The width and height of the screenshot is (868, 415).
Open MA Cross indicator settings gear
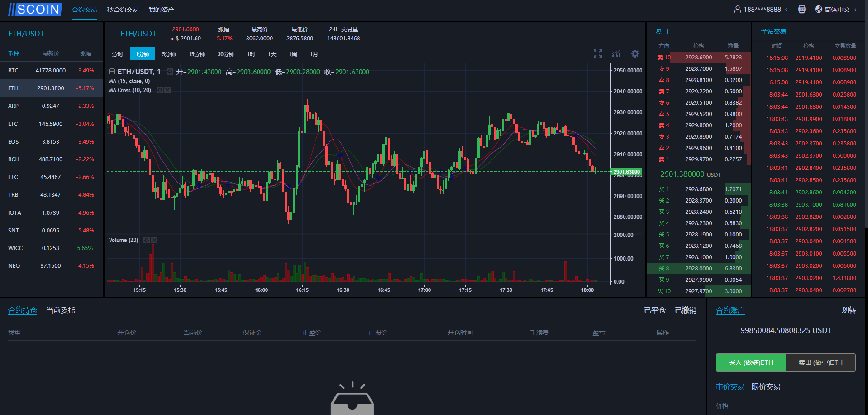pyautogui.click(x=159, y=90)
